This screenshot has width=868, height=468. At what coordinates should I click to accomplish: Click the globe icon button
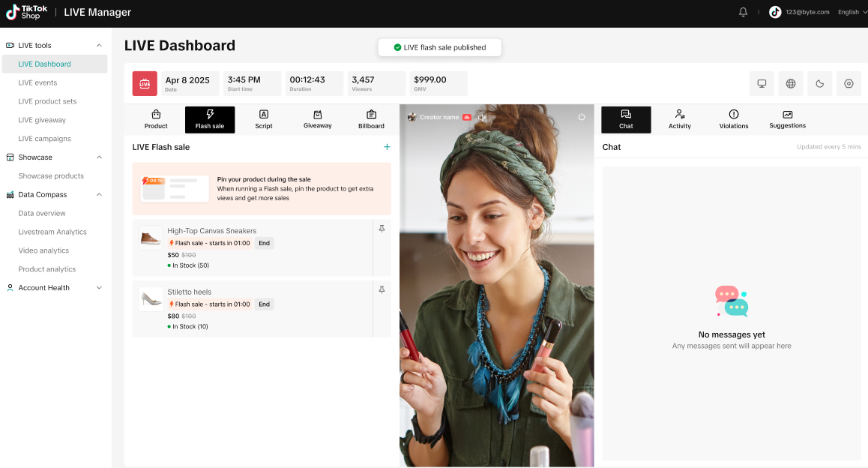point(791,84)
